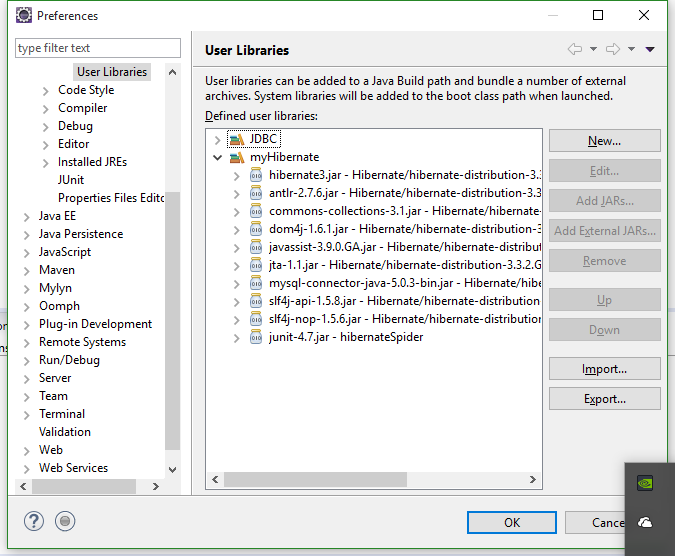Select the JDBC library label
This screenshot has width=675, height=556.
point(263,139)
